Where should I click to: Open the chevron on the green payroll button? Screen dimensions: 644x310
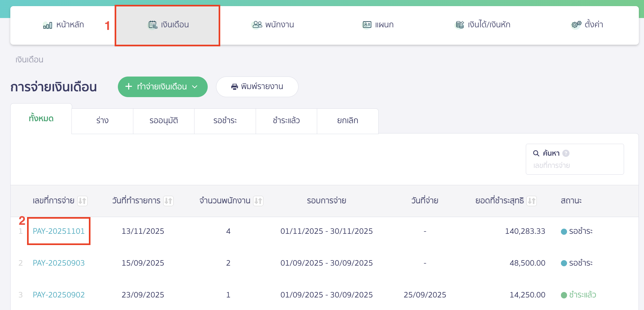195,87
